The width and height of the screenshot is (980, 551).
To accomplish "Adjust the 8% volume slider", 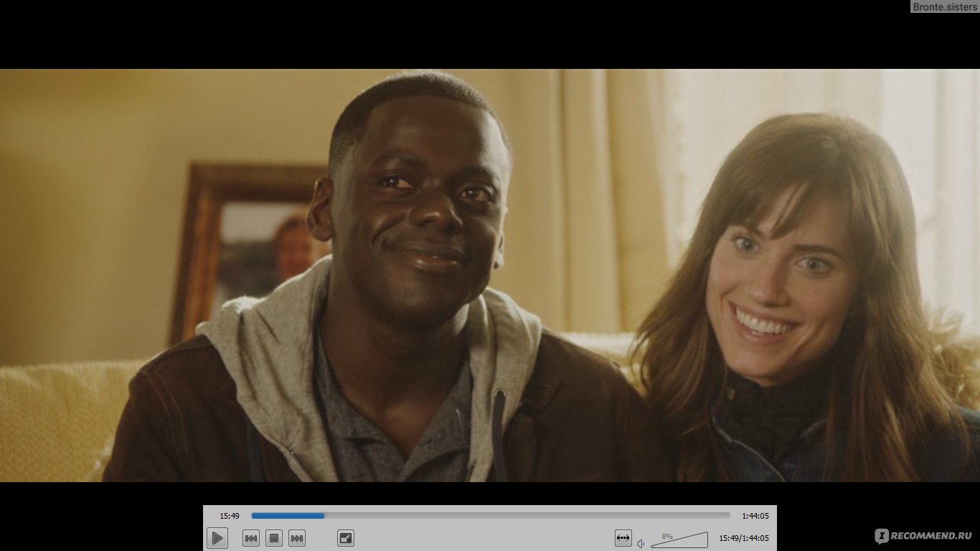I will coord(679,540).
